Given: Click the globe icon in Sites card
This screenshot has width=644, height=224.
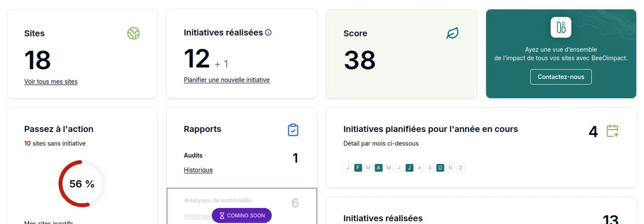Looking at the screenshot, I should coord(133,34).
